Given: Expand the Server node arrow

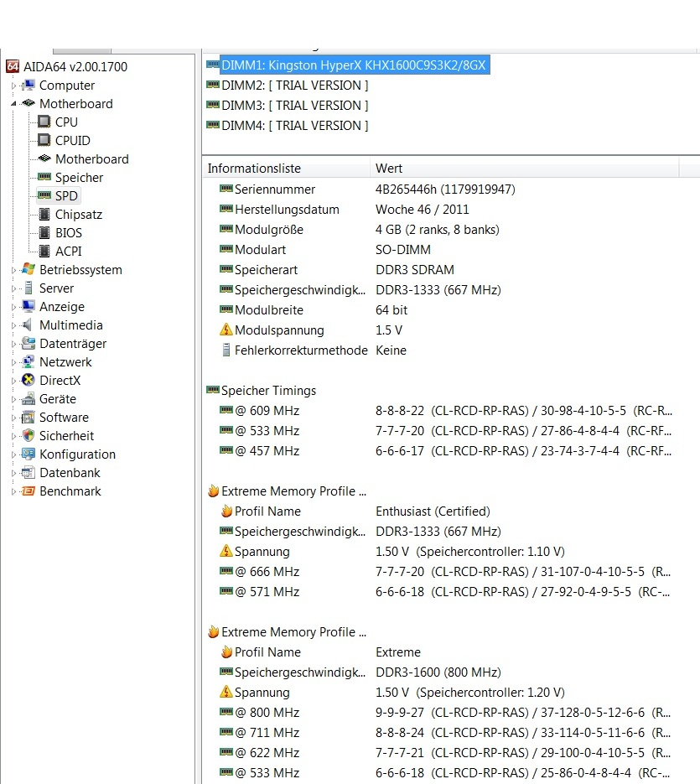Looking at the screenshot, I should pos(13,288).
